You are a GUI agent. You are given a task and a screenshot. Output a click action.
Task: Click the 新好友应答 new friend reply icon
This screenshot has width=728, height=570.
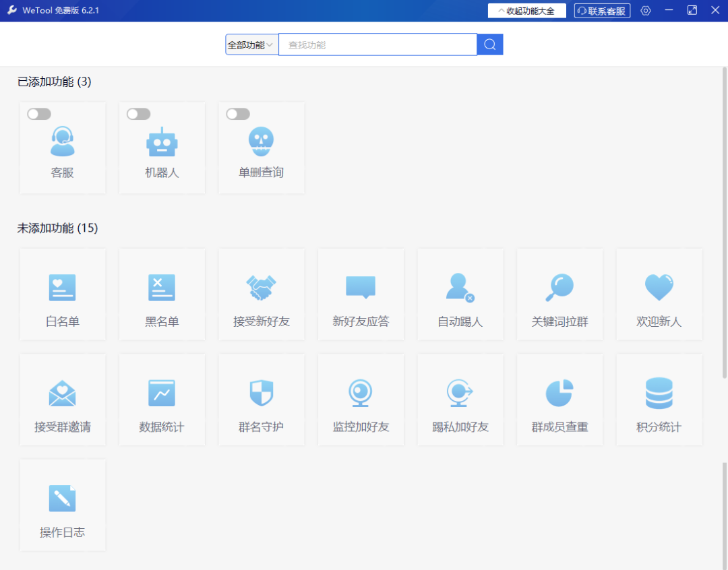(x=361, y=294)
